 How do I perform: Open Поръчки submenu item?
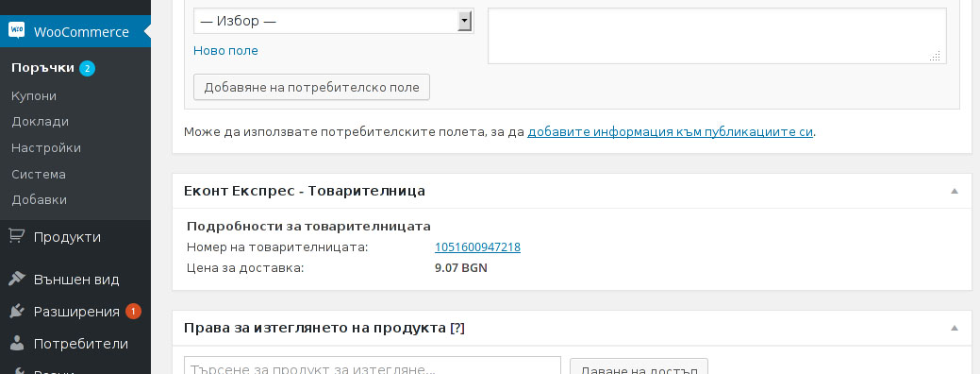42,68
